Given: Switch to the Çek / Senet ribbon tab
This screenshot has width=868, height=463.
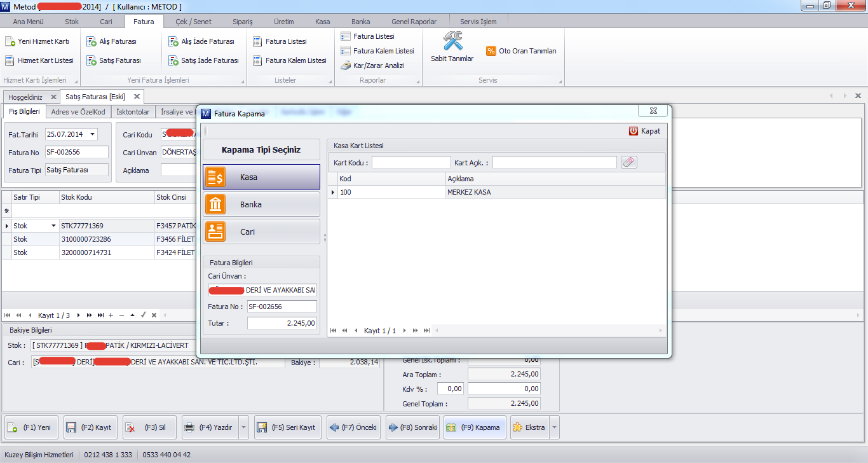Looking at the screenshot, I should pos(193,22).
